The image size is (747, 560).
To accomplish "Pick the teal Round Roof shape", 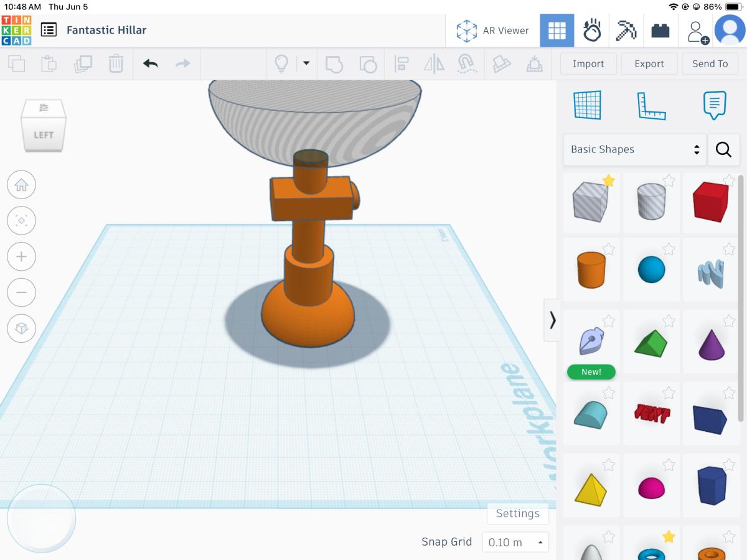I will coord(591,414).
